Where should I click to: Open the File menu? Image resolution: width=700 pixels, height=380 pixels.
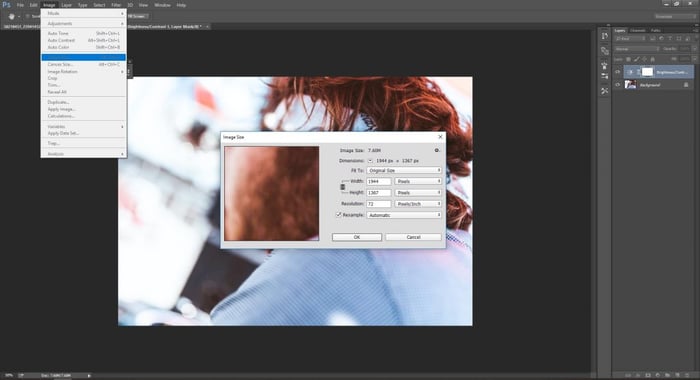click(x=20, y=5)
